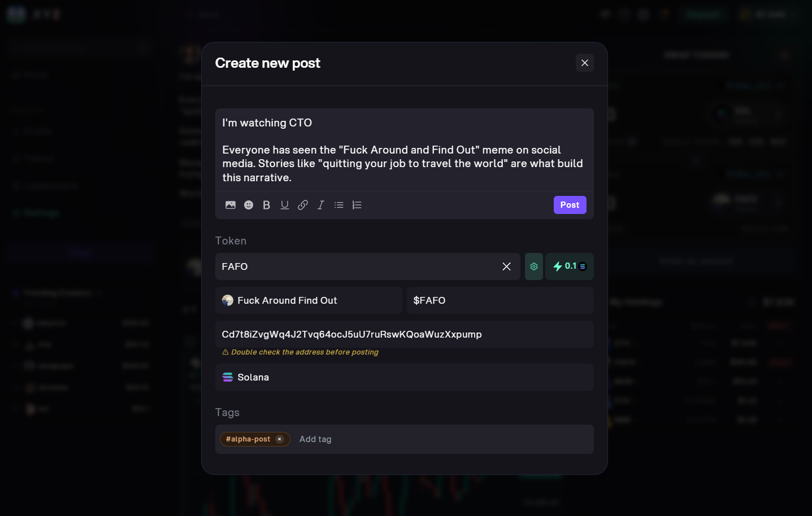Create a bulleted list

click(338, 205)
